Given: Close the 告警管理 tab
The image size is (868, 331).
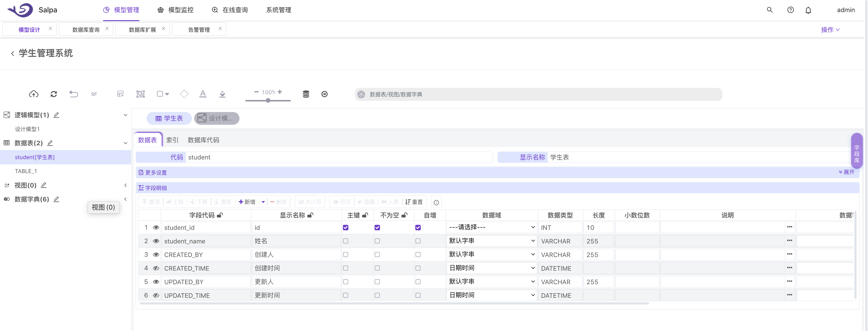Looking at the screenshot, I should point(220,29).
